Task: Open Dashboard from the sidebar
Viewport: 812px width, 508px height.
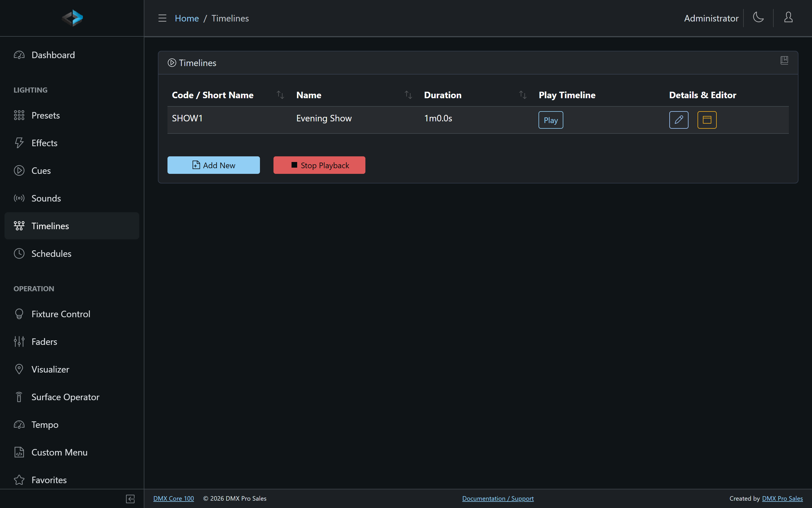Action: click(72, 55)
